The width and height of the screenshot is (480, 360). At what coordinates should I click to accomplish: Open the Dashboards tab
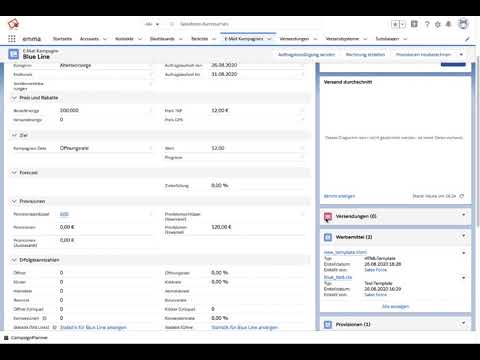pos(162,39)
